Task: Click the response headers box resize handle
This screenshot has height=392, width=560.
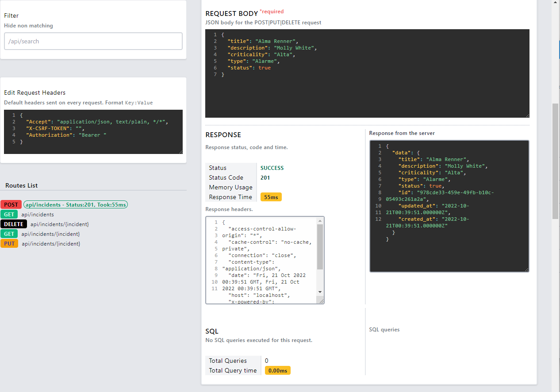Action: coord(321,301)
